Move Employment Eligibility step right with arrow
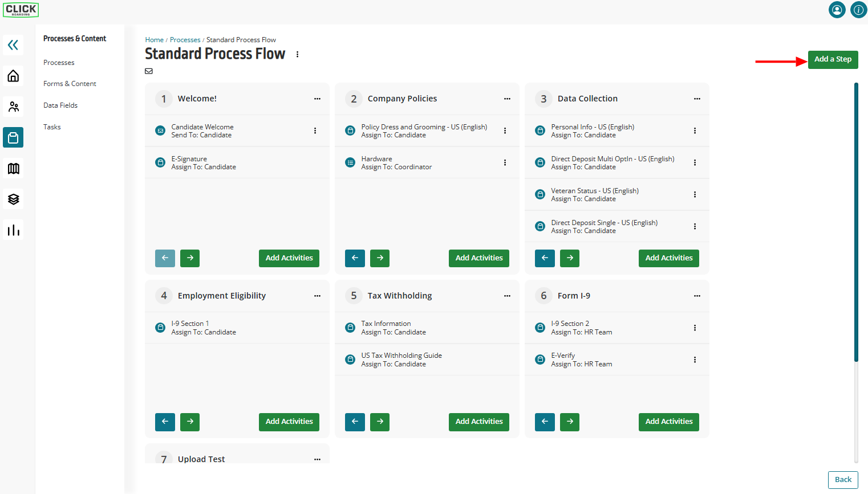Image resolution: width=868 pixels, height=494 pixels. [x=190, y=422]
